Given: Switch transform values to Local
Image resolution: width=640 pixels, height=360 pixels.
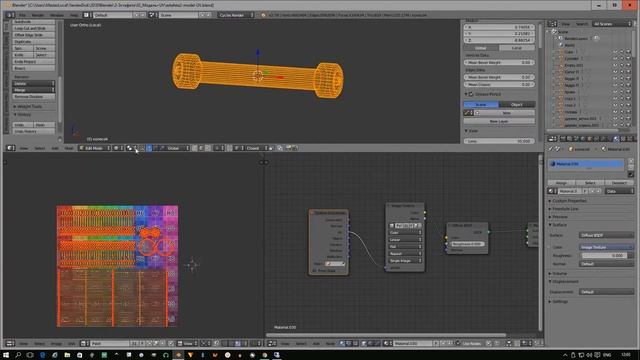Looking at the screenshot, I should 516,48.
